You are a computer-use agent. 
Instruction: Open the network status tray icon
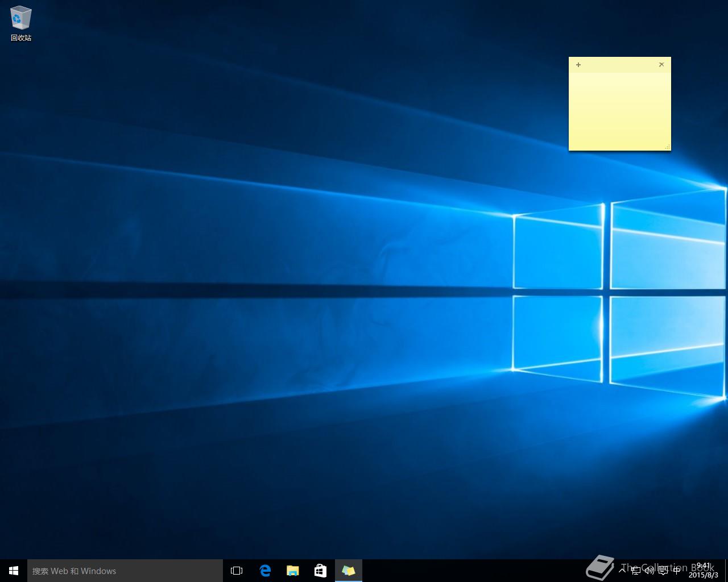coord(636,571)
